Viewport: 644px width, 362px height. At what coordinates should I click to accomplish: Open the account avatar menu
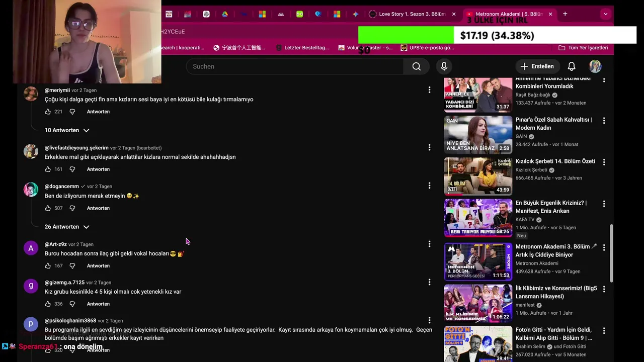pyautogui.click(x=595, y=66)
